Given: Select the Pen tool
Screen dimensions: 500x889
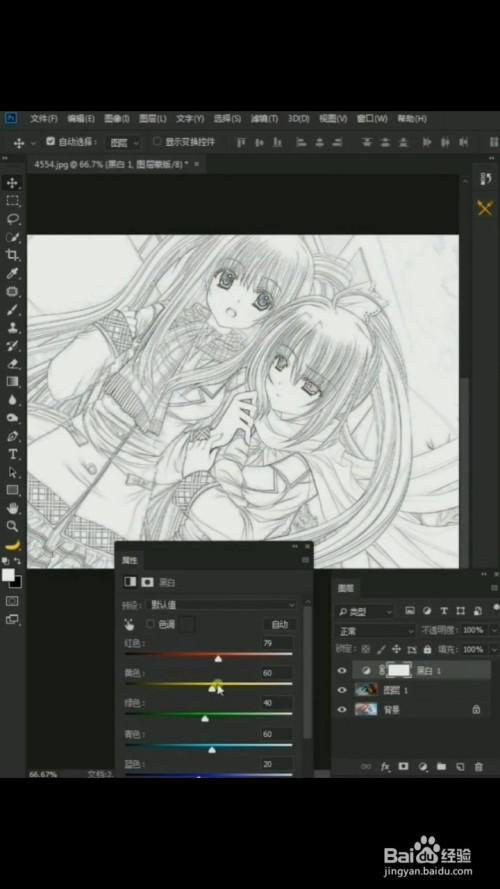Looking at the screenshot, I should click(12, 436).
